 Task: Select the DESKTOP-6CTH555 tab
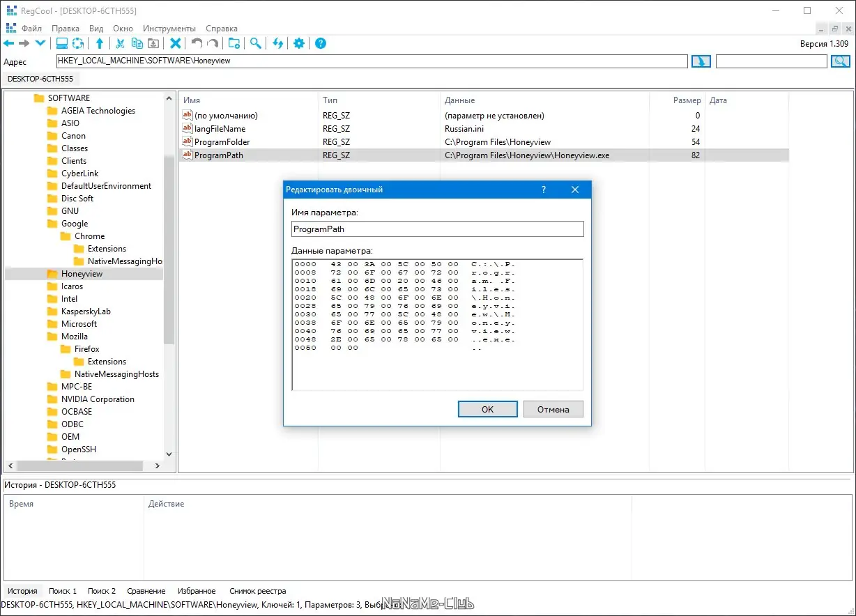40,79
